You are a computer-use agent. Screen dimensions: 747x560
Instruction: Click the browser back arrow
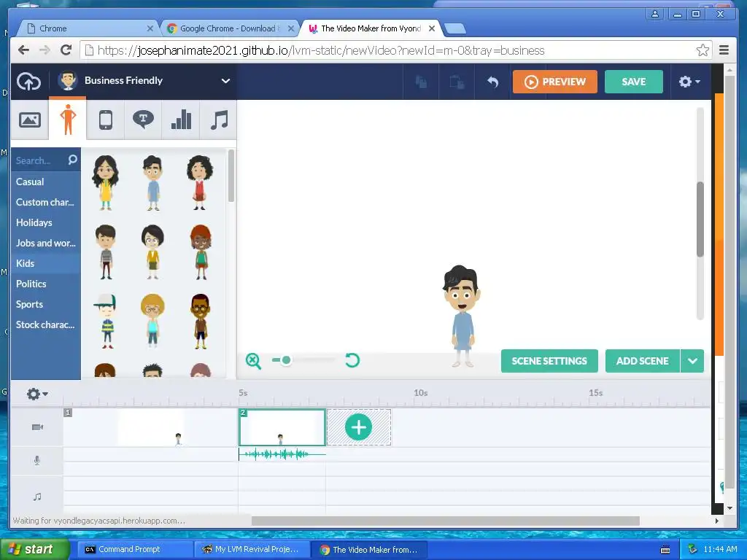tap(23, 50)
